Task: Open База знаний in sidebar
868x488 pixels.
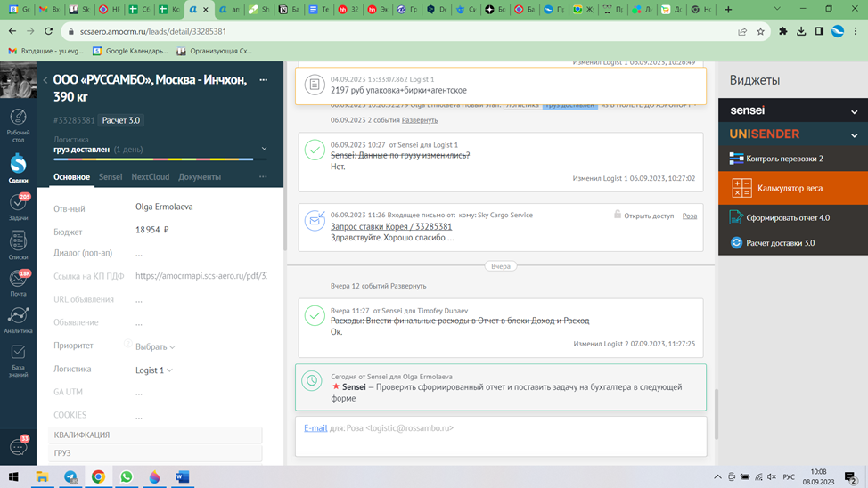Action: click(x=18, y=358)
